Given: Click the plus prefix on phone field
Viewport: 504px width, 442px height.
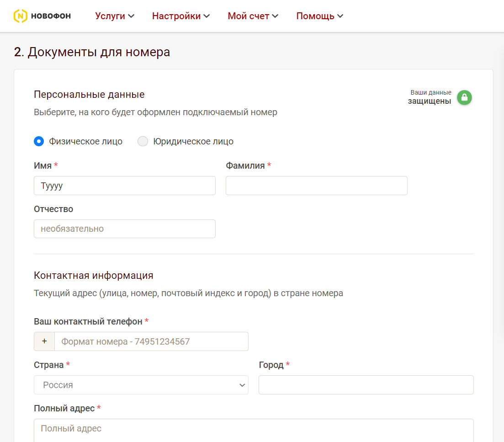Looking at the screenshot, I should [44, 341].
